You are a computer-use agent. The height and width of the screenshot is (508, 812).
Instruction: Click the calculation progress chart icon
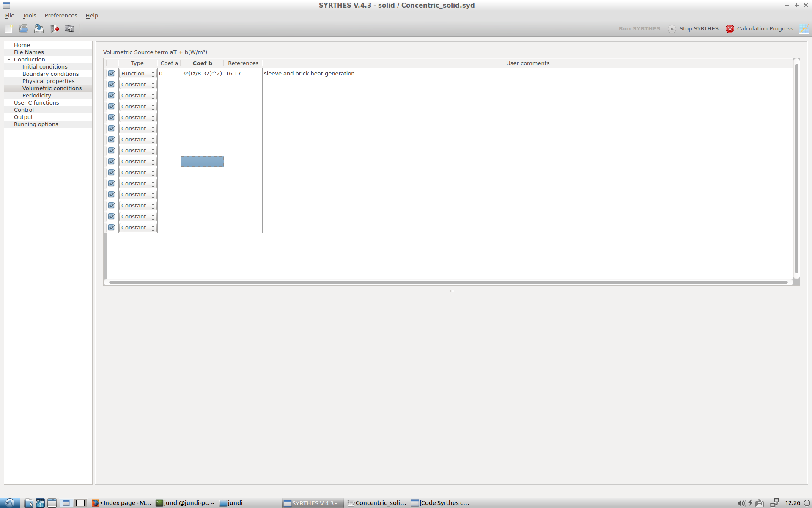click(804, 29)
